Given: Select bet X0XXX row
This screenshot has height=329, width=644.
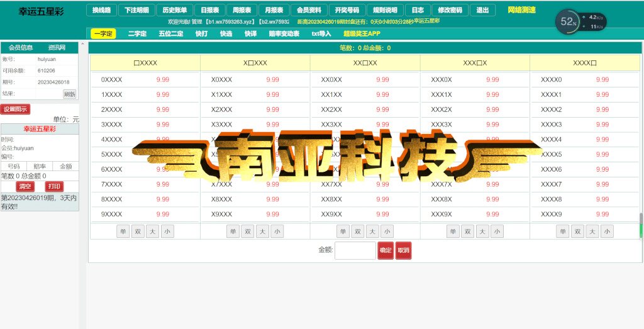Looking at the screenshot, I should [x=255, y=80].
